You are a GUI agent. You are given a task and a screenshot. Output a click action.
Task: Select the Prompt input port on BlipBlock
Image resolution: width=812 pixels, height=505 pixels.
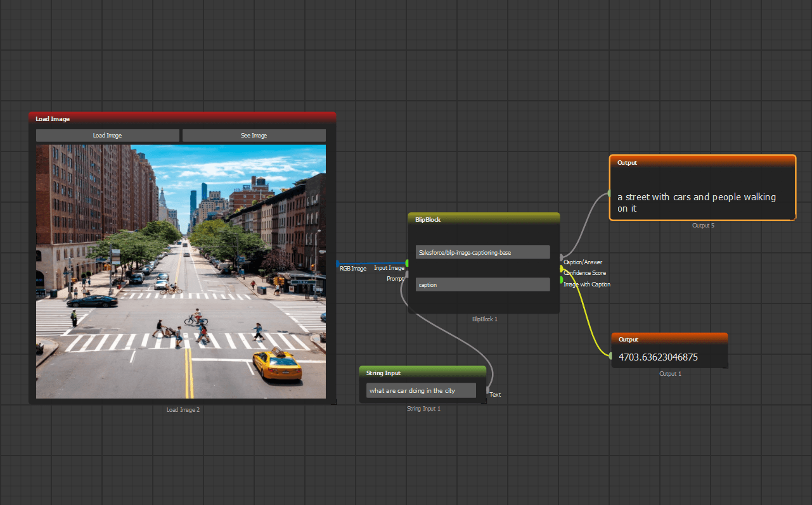click(407, 274)
